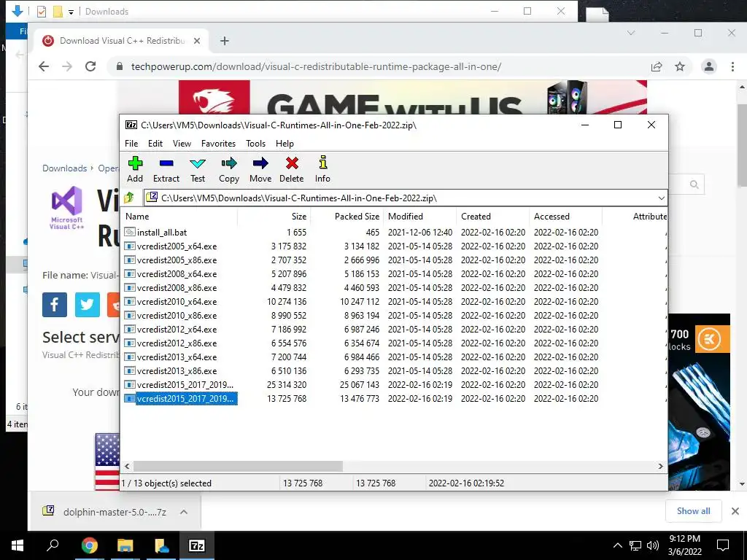The image size is (747, 560).
Task: Select vcredist2012_x86.exe file
Action: tap(177, 343)
